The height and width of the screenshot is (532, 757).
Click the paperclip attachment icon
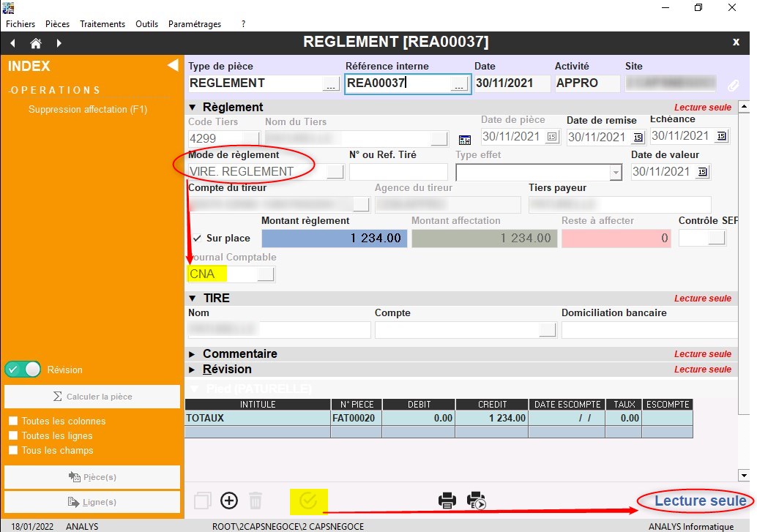[x=733, y=85]
